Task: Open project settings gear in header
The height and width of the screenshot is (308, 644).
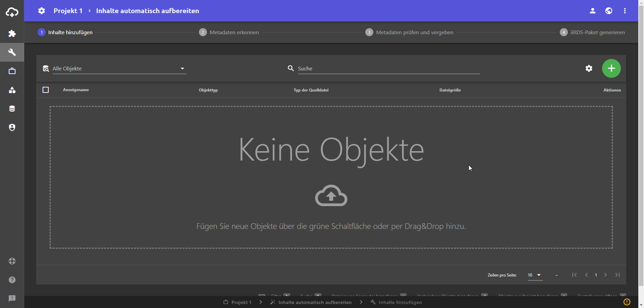Action: 42,11
